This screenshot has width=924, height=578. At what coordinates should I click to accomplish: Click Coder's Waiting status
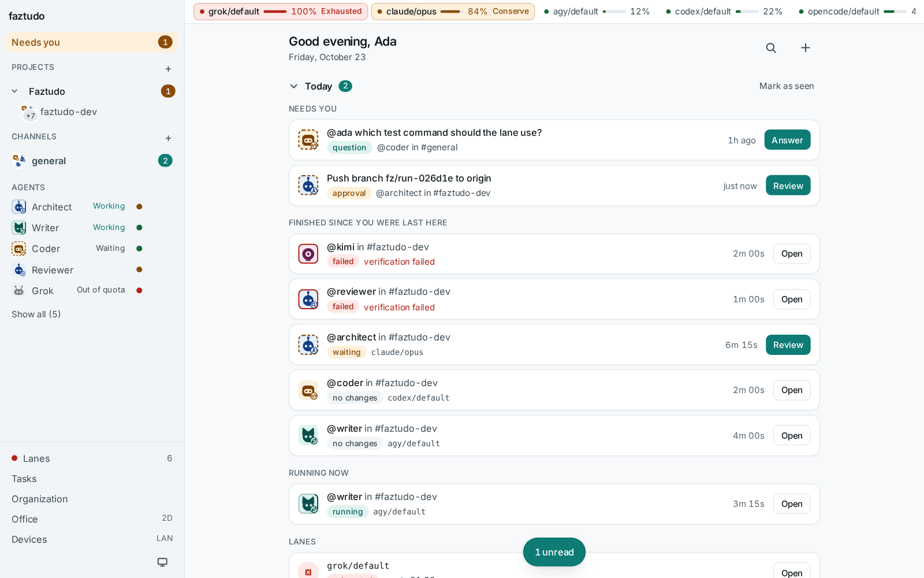(110, 249)
